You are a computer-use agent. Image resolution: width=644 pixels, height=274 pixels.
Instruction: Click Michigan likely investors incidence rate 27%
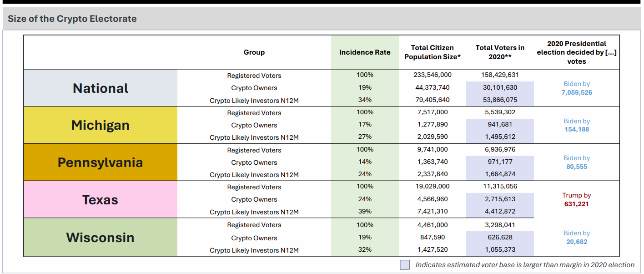tap(365, 137)
